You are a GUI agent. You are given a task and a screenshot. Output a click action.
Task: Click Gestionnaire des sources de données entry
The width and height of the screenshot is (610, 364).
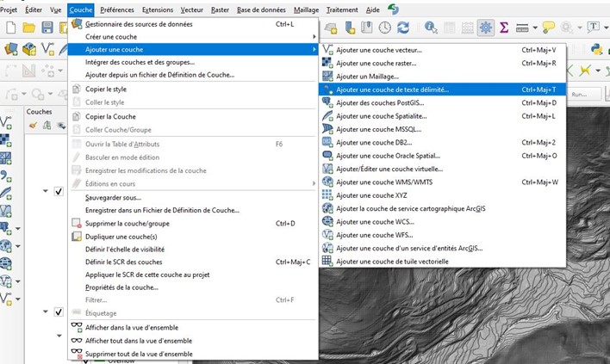[x=193, y=24]
